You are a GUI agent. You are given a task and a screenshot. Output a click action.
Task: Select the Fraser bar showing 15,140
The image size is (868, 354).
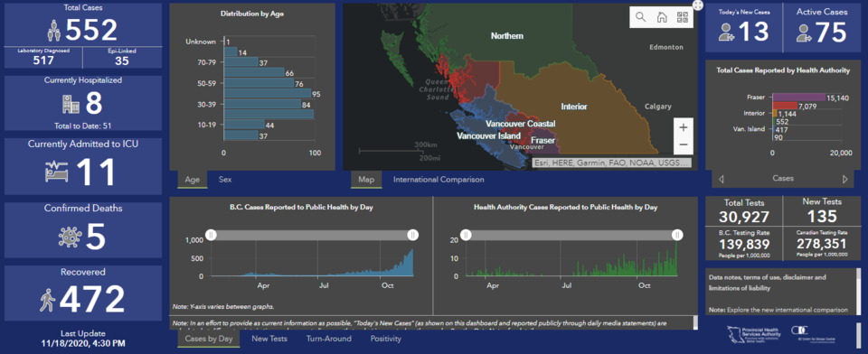pos(798,98)
